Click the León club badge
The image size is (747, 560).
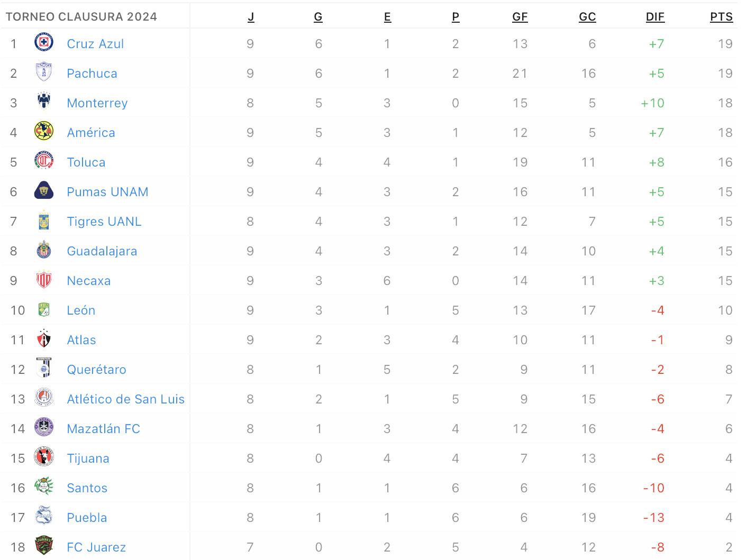click(44, 308)
